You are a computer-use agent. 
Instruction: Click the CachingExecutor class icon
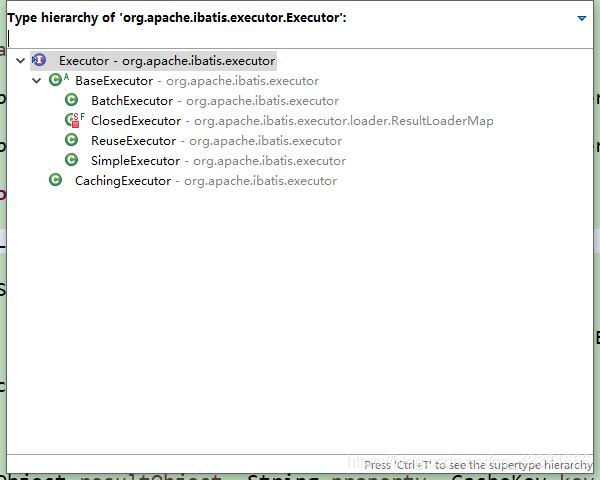(x=55, y=180)
